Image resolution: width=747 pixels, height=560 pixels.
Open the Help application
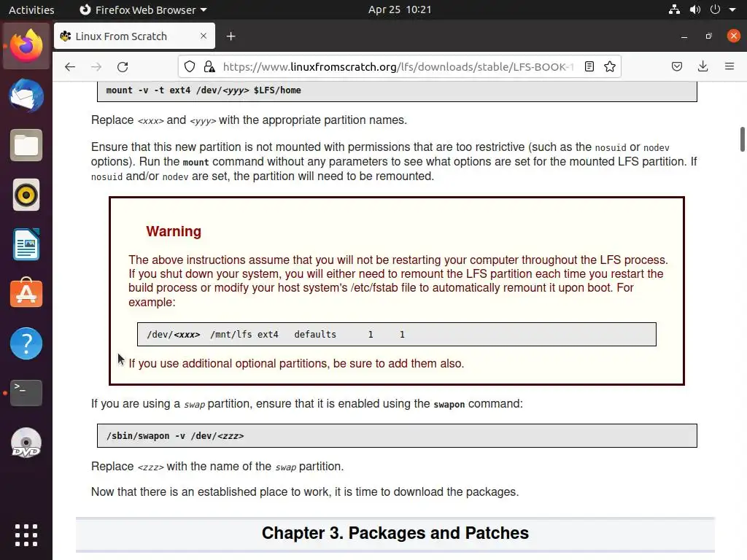coord(26,343)
